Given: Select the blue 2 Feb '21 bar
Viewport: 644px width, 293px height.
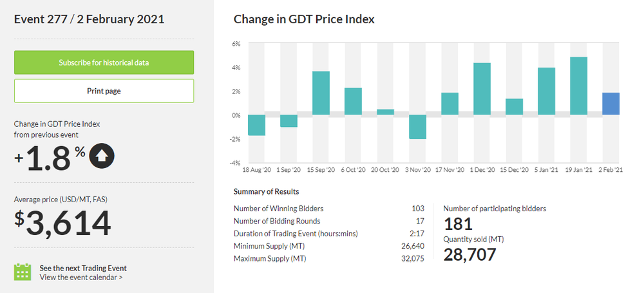Looking at the screenshot, I should pyautogui.click(x=611, y=104).
